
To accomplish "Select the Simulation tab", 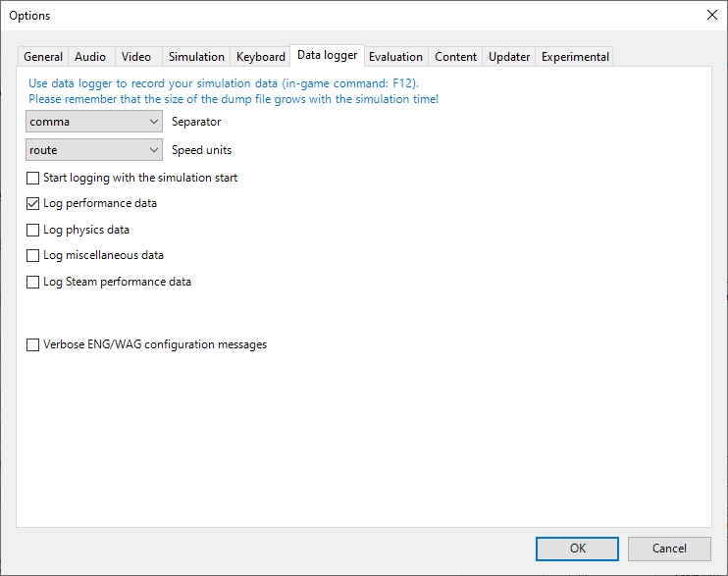I will pos(196,57).
